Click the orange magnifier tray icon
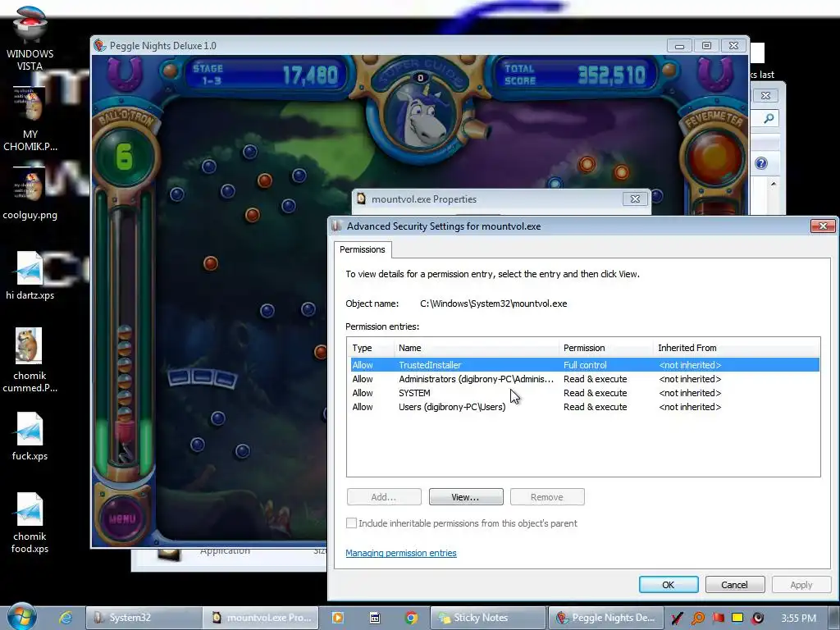The width and height of the screenshot is (840, 630). (698, 619)
